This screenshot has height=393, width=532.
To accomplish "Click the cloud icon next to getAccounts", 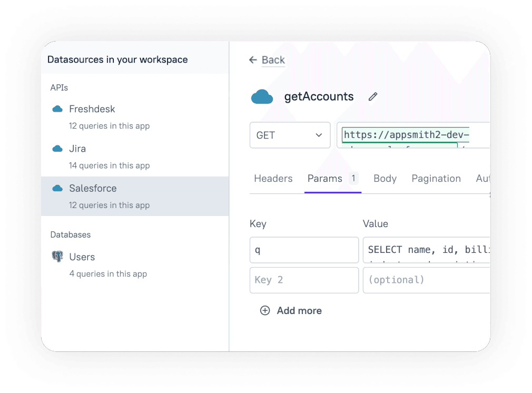I will point(262,96).
